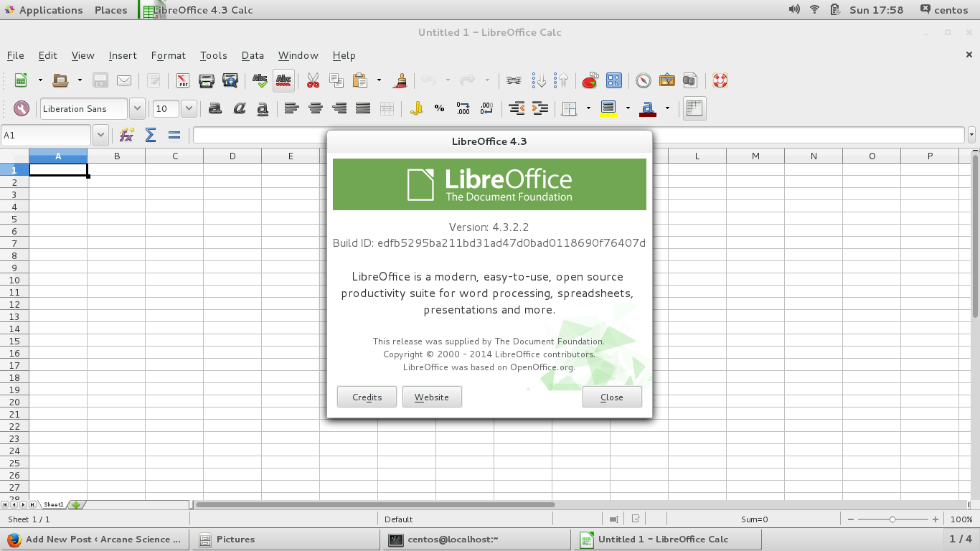Click the Function equals icon

click(x=174, y=135)
